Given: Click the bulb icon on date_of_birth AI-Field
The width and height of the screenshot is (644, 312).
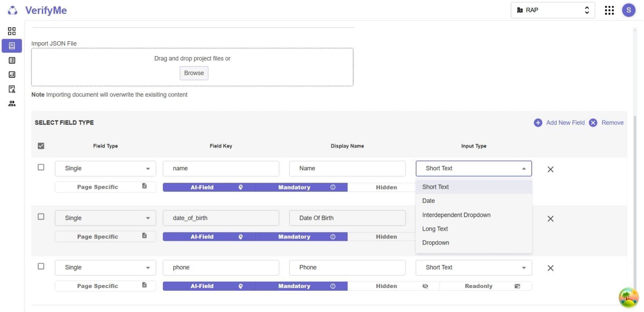Looking at the screenshot, I should click(241, 237).
